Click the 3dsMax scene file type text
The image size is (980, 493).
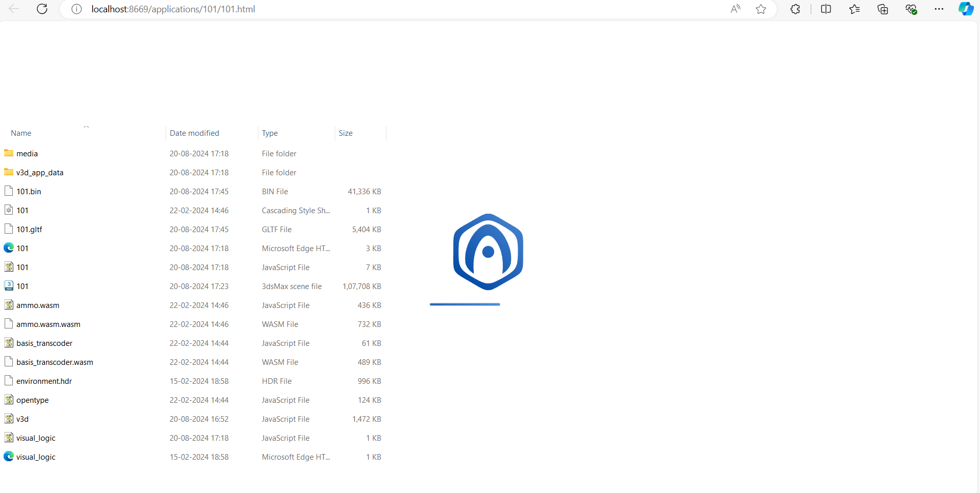point(292,286)
